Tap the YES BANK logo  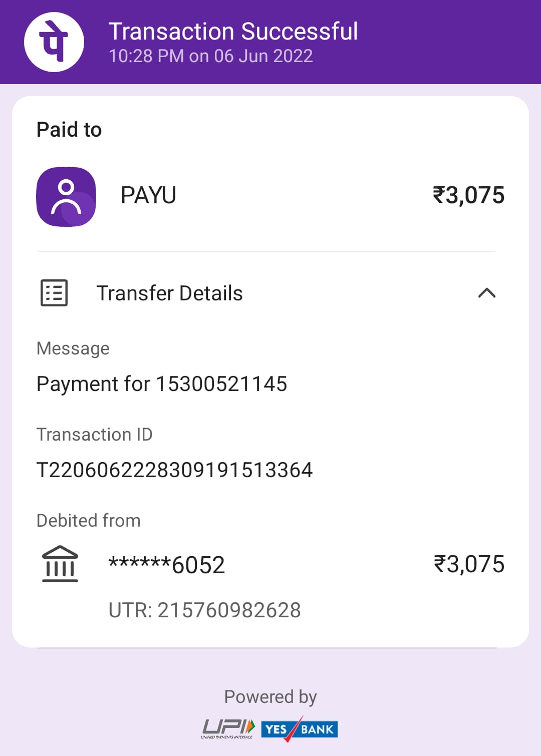[300, 729]
